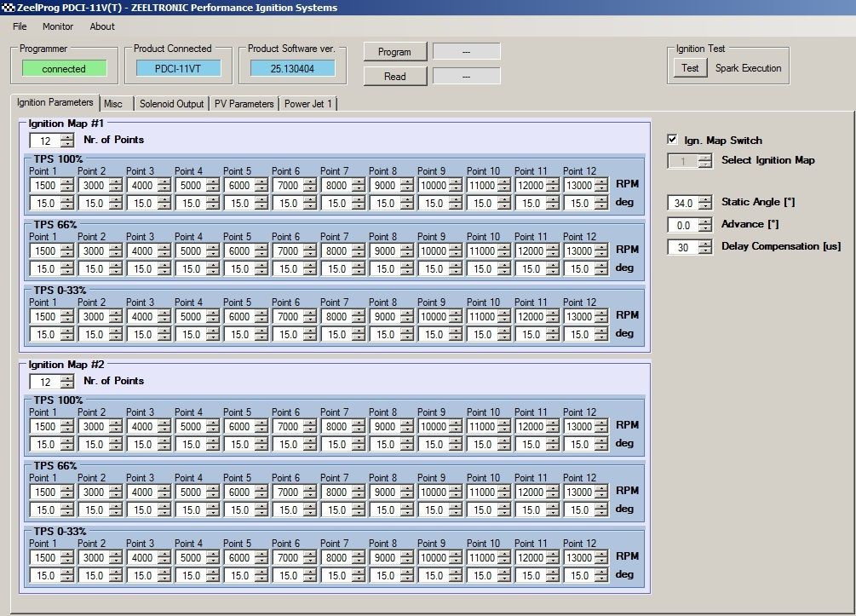Click Map #1 TPS 0-33% Point 1 deg field
The height and width of the screenshot is (616, 856).
(45, 334)
